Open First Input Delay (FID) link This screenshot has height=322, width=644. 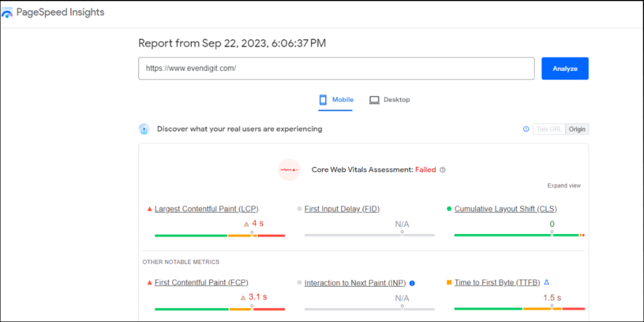(341, 209)
